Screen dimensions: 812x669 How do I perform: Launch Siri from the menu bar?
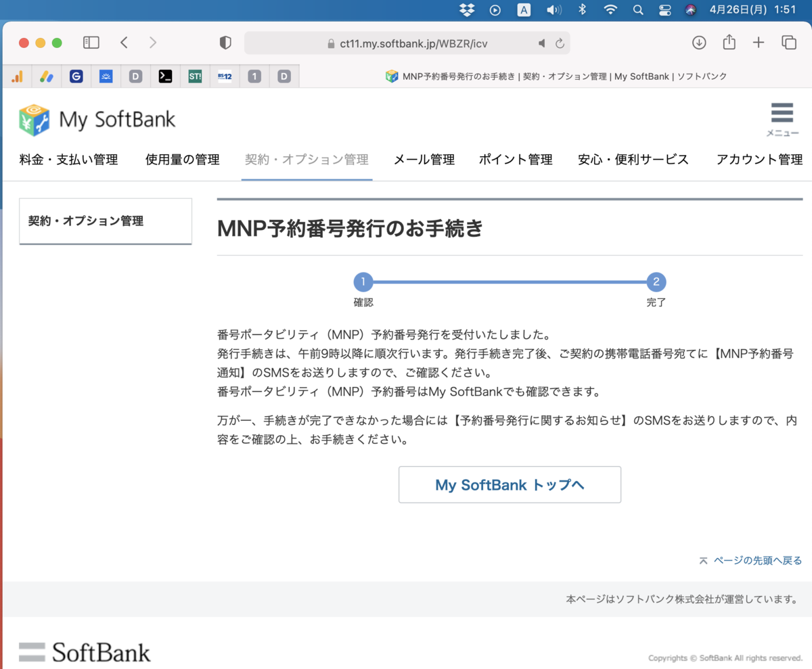(690, 9)
